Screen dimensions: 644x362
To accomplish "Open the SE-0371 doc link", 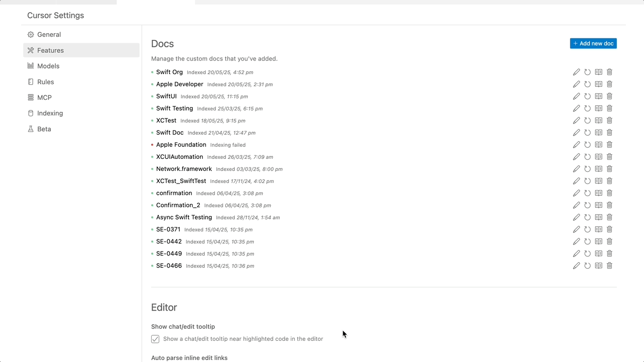I will pos(168,229).
